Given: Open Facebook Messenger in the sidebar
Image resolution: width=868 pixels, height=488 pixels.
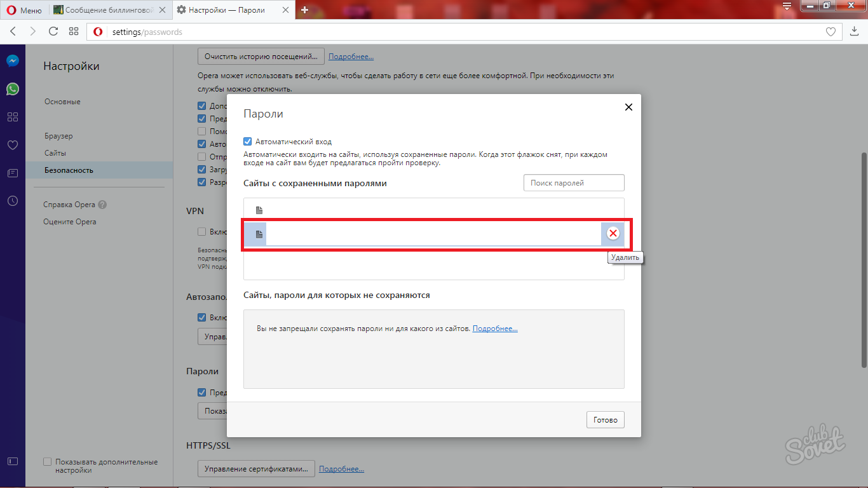Looking at the screenshot, I should click(13, 61).
